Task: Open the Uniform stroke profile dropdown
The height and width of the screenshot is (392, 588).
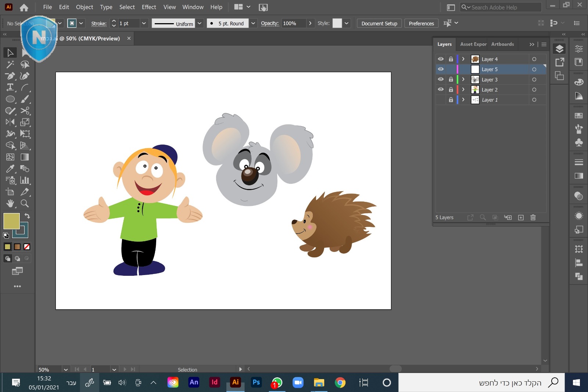Action: pos(200,23)
